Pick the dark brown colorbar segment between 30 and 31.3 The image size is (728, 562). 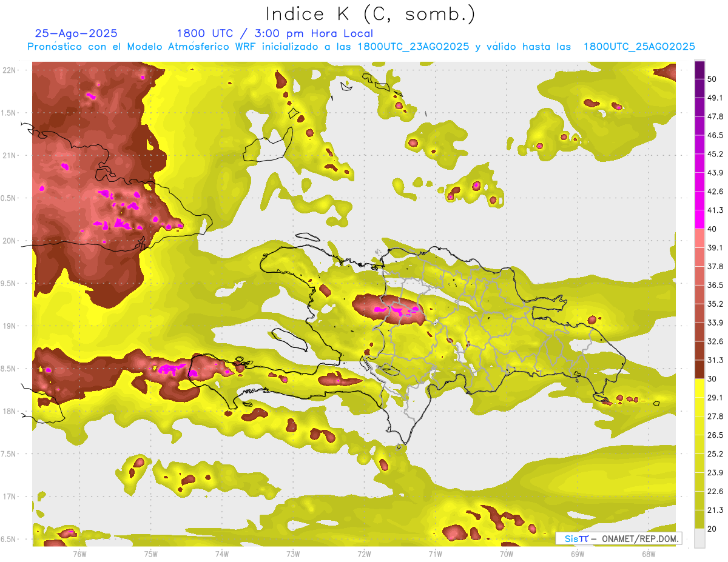pyautogui.click(x=699, y=369)
